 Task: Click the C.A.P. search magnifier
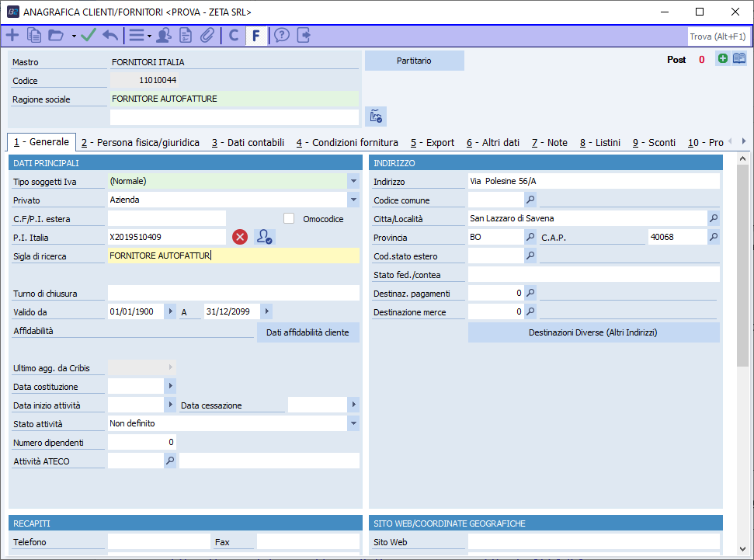pos(714,237)
